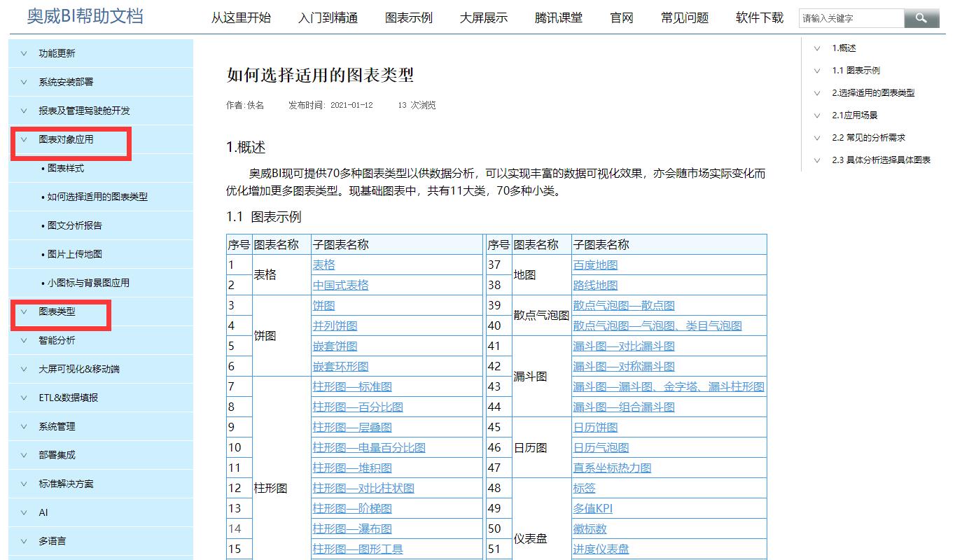The height and width of the screenshot is (560, 955).
Task: Open the 进度仪表盘 link
Action: pyautogui.click(x=601, y=549)
